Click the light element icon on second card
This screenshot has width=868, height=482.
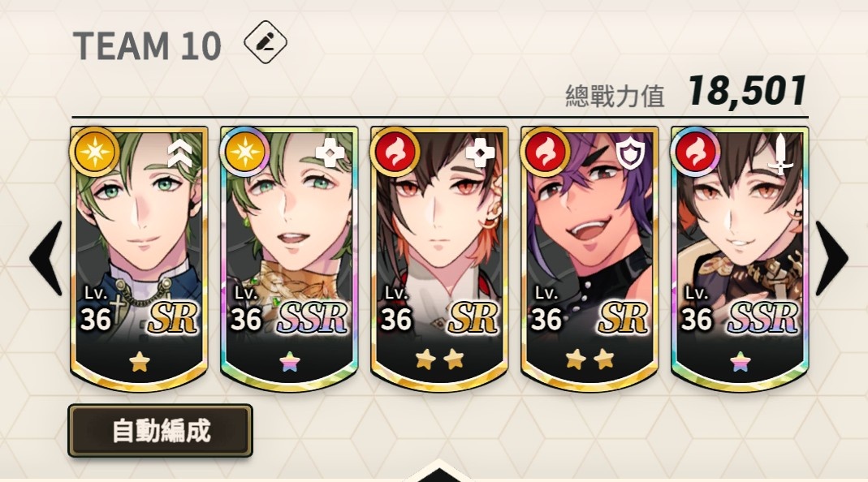[x=244, y=152]
